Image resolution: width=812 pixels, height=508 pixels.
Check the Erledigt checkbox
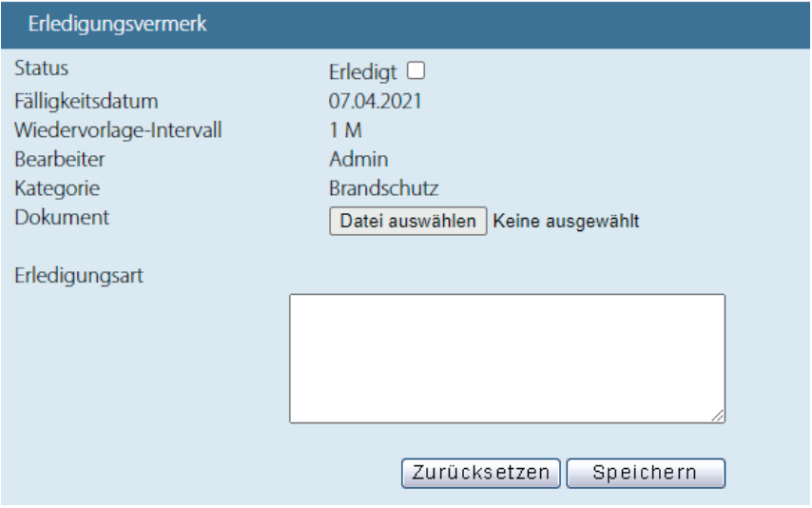tap(416, 70)
